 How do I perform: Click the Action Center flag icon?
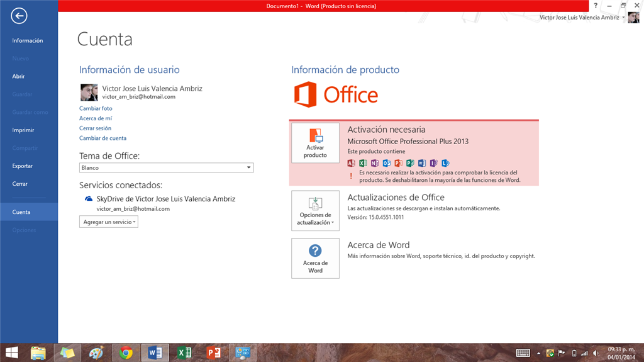point(562,353)
